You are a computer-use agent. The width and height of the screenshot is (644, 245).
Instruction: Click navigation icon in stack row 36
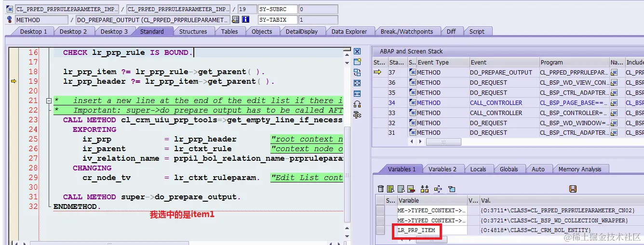(x=614, y=83)
